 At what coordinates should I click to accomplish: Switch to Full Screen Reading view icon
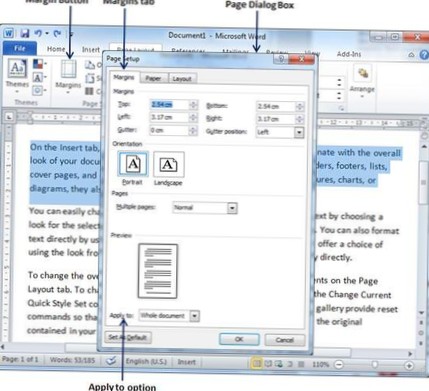(x=268, y=364)
